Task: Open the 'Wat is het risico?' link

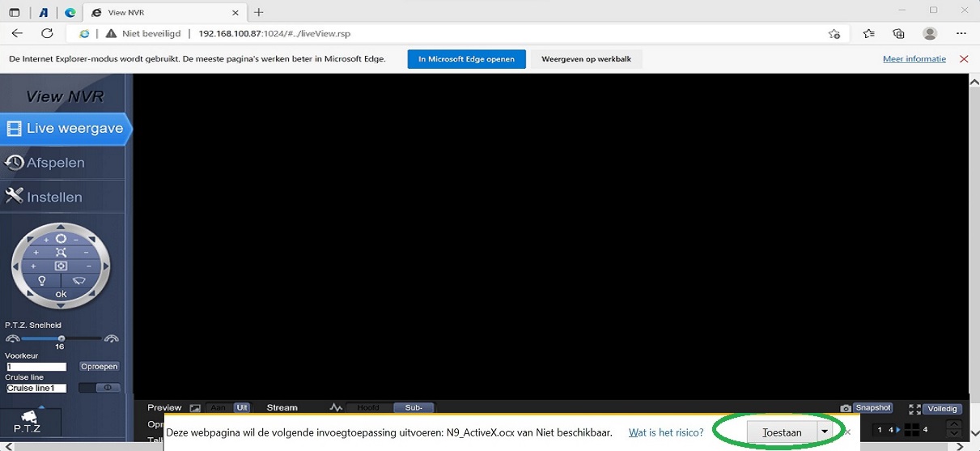Action: [x=666, y=432]
